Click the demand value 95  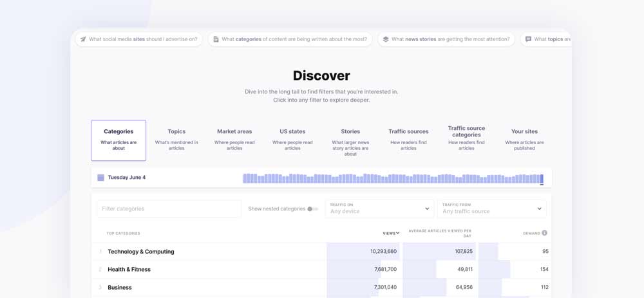tap(545, 251)
